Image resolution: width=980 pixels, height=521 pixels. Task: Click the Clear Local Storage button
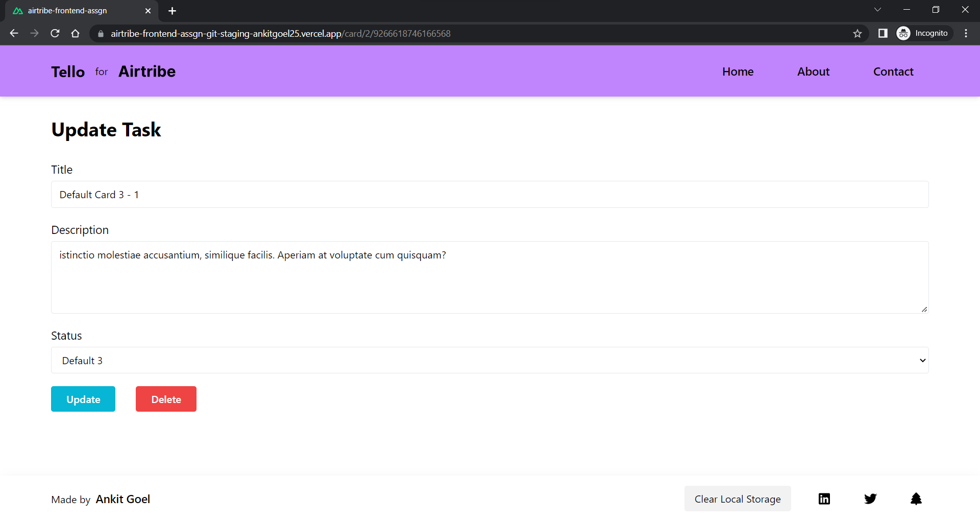click(x=738, y=499)
